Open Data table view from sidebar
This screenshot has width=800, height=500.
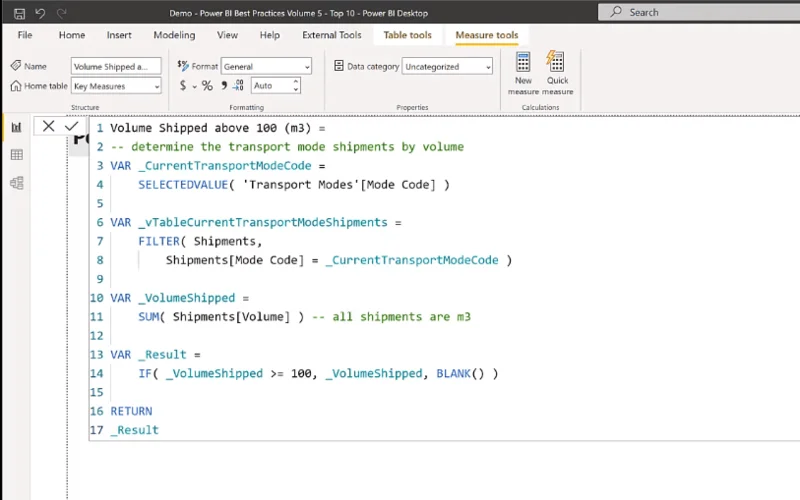click(x=16, y=155)
